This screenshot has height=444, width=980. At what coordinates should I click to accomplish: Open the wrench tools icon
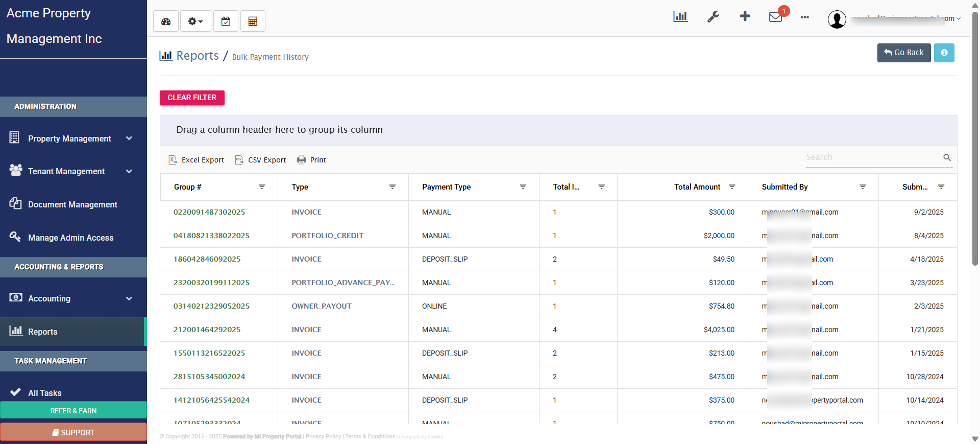point(713,17)
